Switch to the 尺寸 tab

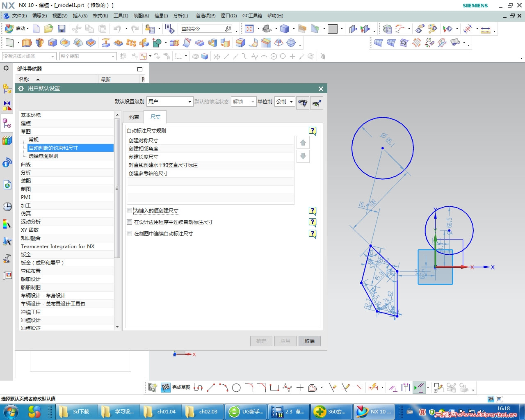coord(155,117)
